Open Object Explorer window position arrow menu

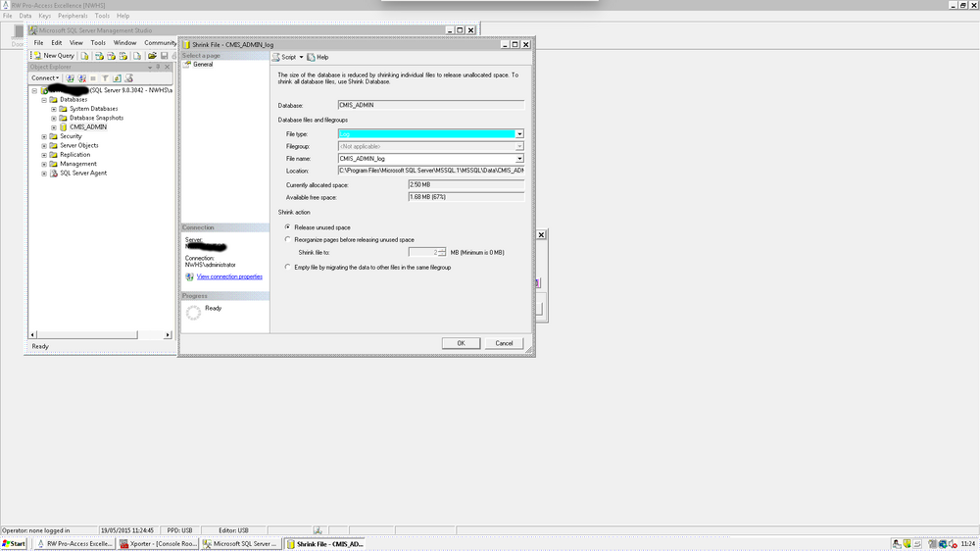[150, 67]
